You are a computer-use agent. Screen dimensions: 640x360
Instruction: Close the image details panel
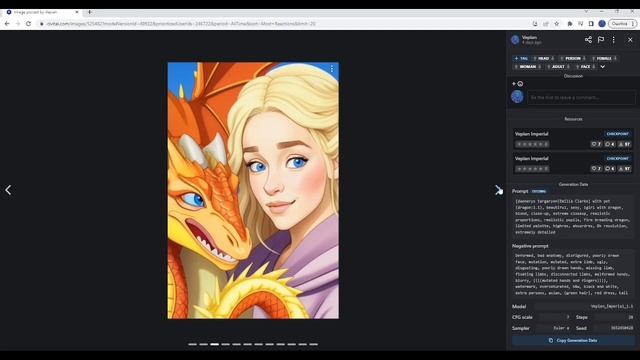pos(630,40)
